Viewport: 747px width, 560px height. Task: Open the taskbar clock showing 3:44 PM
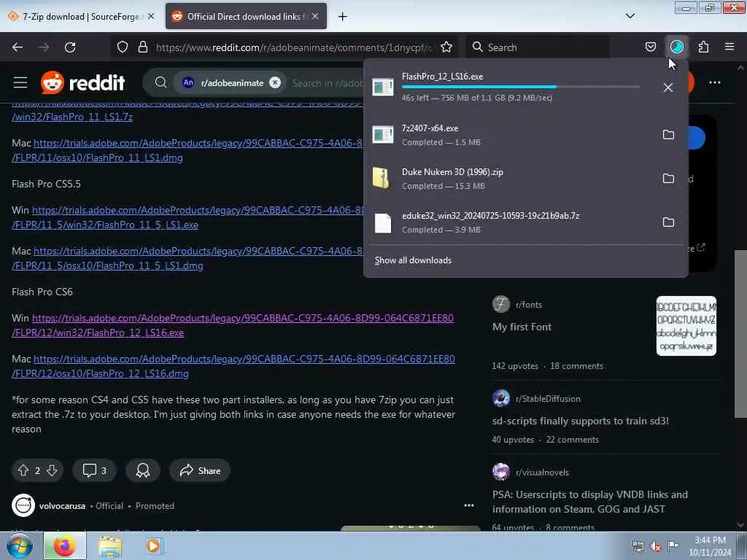[x=710, y=546]
